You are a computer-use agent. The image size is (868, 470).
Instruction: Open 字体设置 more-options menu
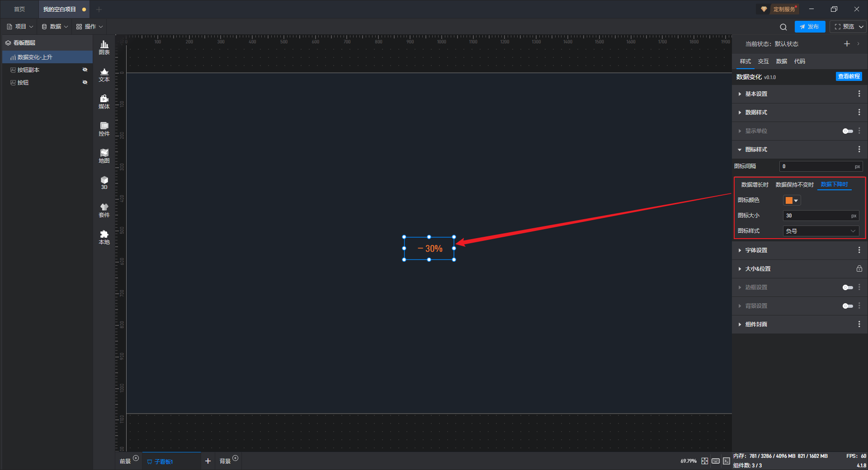(x=859, y=250)
